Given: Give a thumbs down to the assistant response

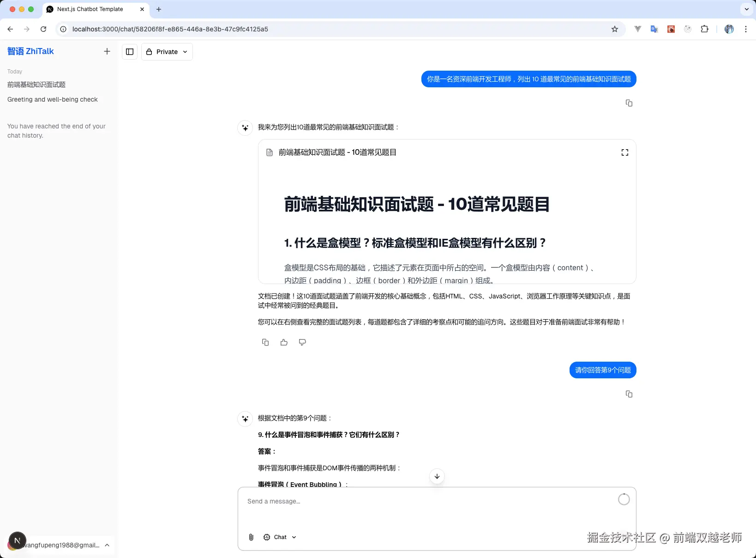Looking at the screenshot, I should point(302,342).
